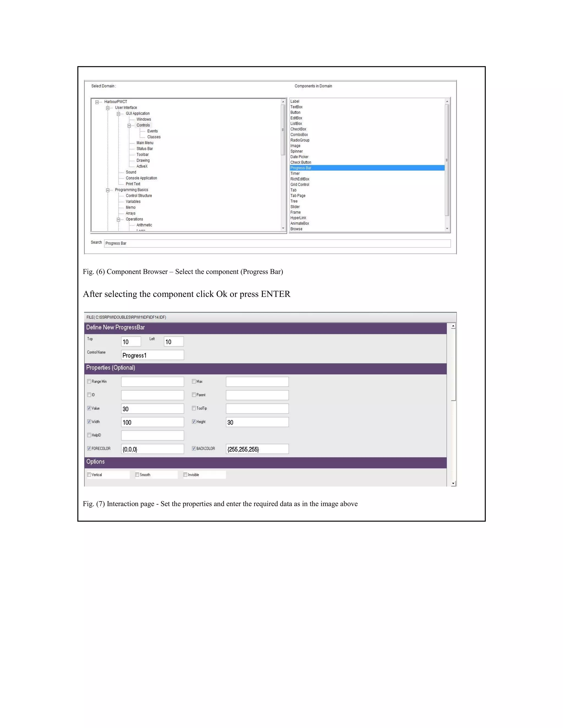Image resolution: width=563 pixels, height=728 pixels.
Task: Choose Slider in components list
Action: [295, 207]
